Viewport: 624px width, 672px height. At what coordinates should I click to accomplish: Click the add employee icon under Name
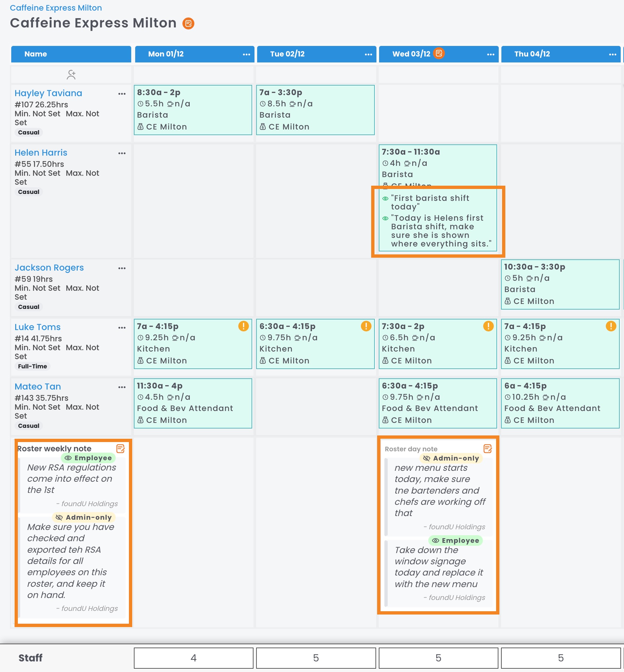coord(71,75)
